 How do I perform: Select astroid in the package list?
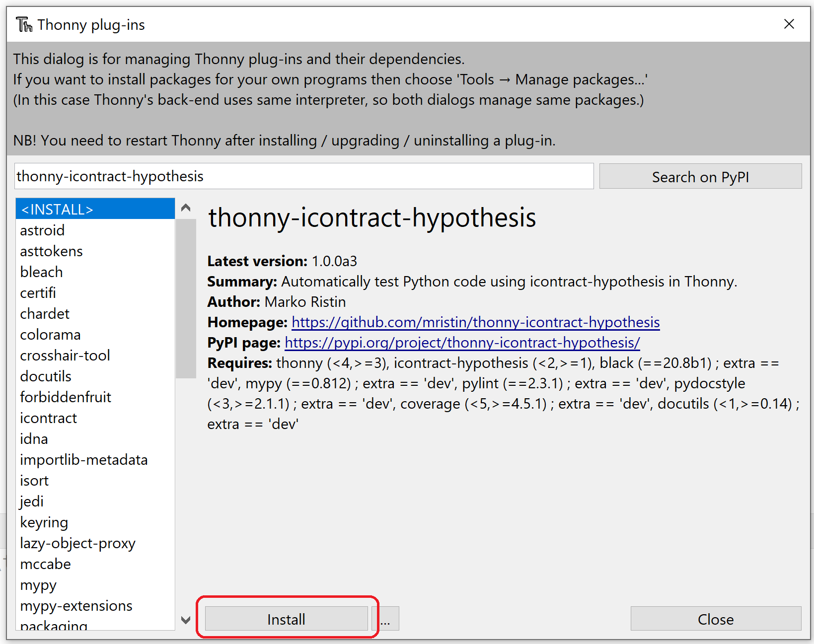95,230
